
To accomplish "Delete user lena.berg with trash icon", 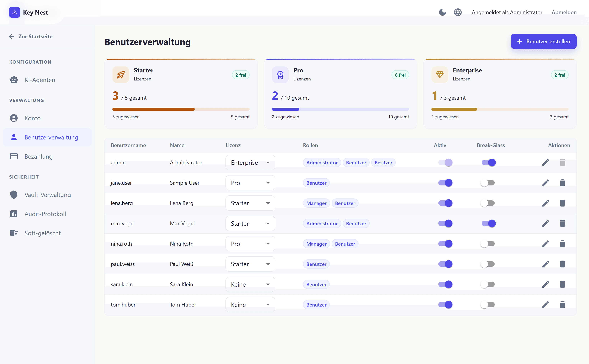I will click(562, 203).
